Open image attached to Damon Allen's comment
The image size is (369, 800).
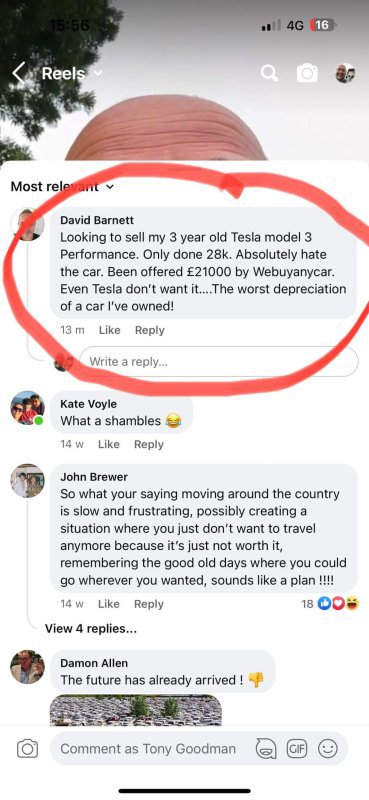point(136,710)
